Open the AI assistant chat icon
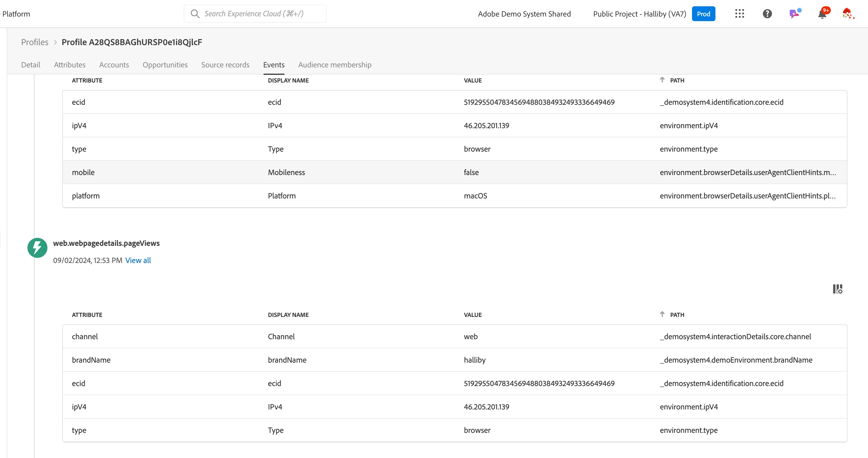 tap(795, 14)
